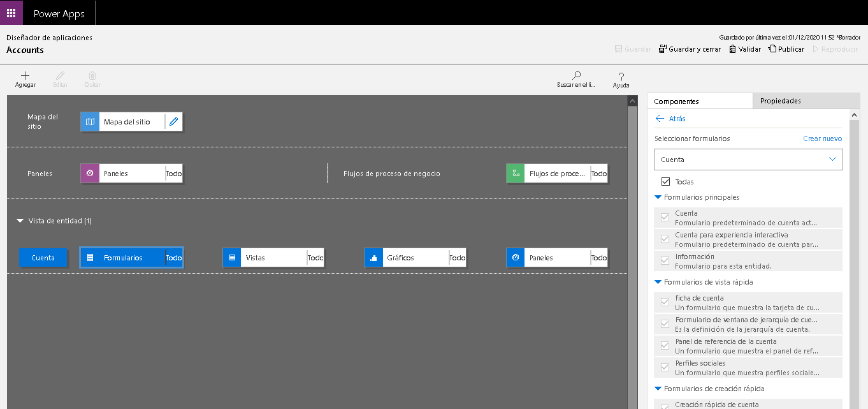Screen dimensions: 868x409
Task: Open Ayuda help icon
Action: click(x=621, y=77)
